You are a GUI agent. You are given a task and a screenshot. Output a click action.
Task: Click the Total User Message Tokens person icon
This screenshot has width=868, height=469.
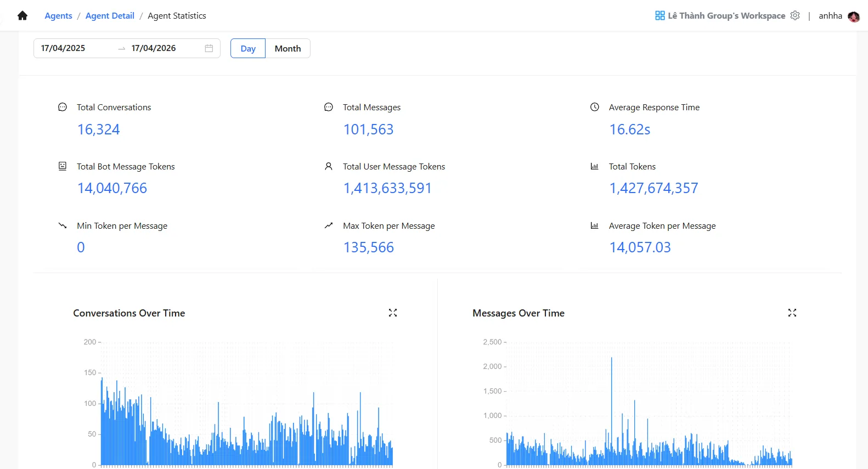[329, 166]
